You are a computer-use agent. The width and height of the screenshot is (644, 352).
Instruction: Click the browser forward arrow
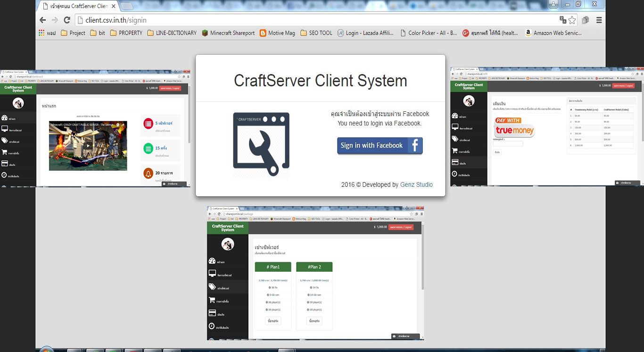55,20
